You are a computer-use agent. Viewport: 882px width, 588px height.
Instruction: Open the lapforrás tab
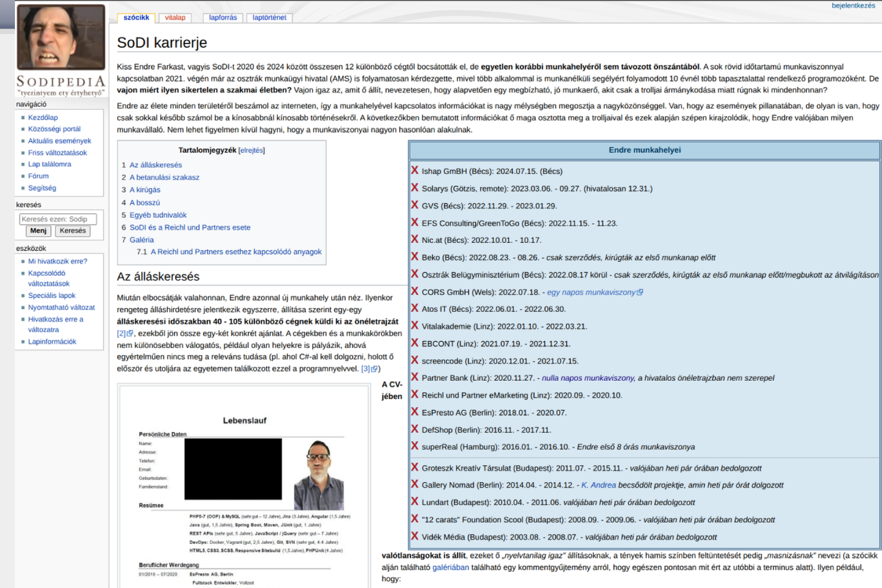pos(223,18)
